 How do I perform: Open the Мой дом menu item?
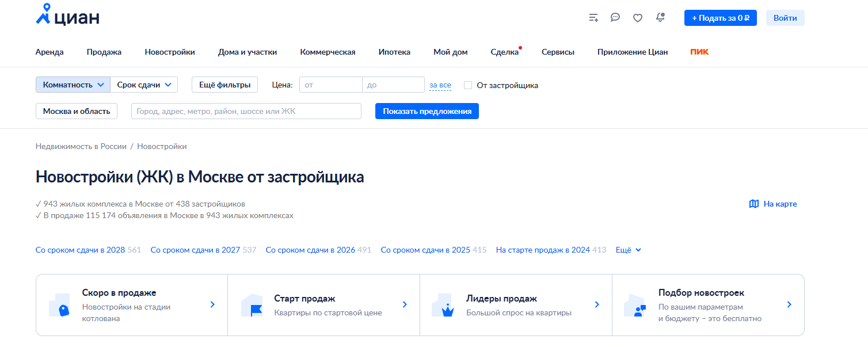tap(451, 52)
